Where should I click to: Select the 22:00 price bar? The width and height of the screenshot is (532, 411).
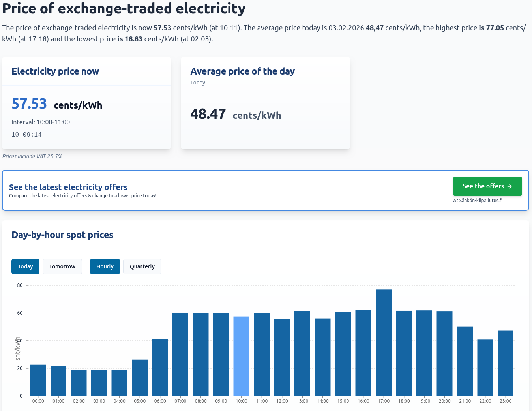coord(485,368)
